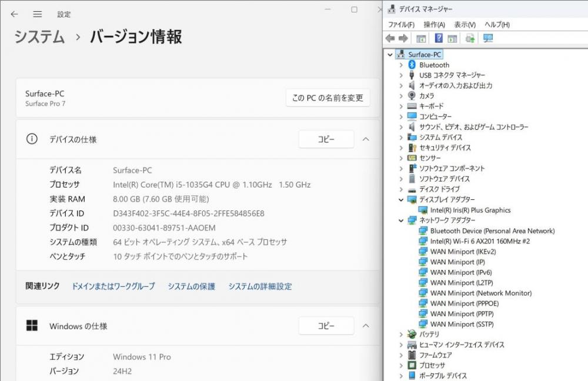The width and height of the screenshot is (588, 381).
Task: Open Help via the blue question mark icon
Action: pos(439,38)
